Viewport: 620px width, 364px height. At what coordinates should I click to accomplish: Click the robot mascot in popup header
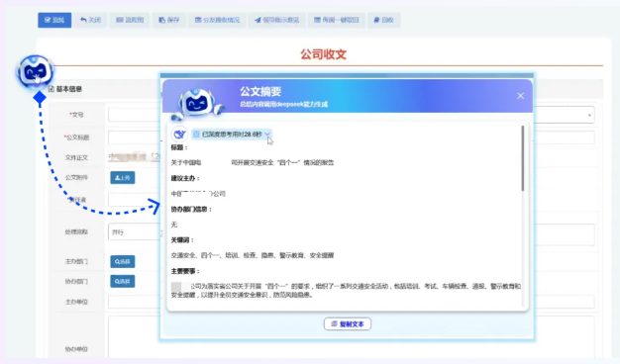[x=197, y=104]
